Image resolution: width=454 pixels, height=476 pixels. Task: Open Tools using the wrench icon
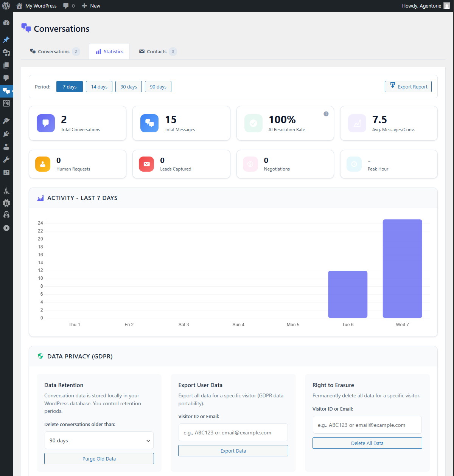coord(6,159)
